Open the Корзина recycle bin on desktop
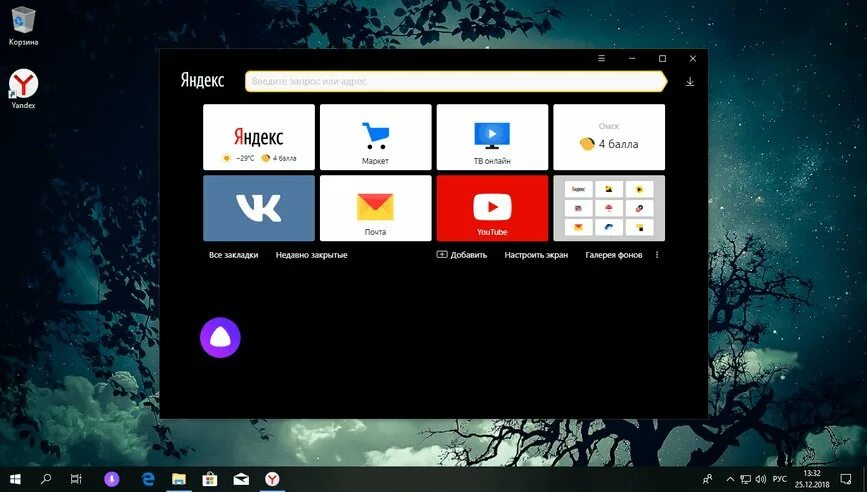 (x=23, y=26)
